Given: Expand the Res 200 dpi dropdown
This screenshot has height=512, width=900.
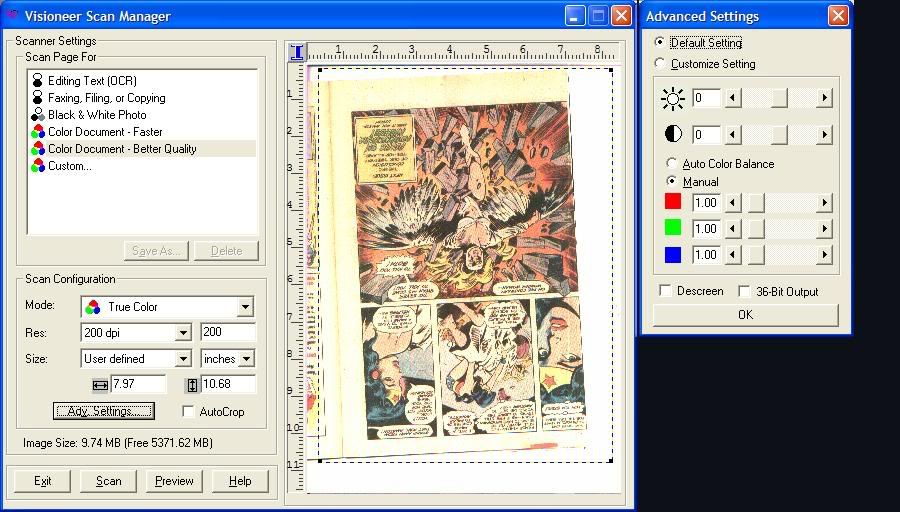Looking at the screenshot, I should (x=182, y=333).
